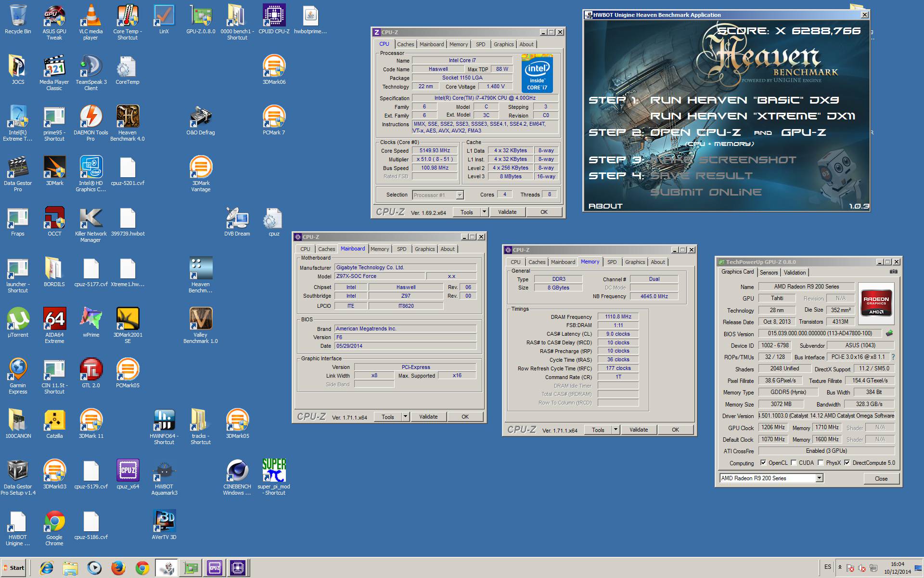The width and height of the screenshot is (924, 578).
Task: Open DAEMON Tools Pro icon
Action: [90, 123]
